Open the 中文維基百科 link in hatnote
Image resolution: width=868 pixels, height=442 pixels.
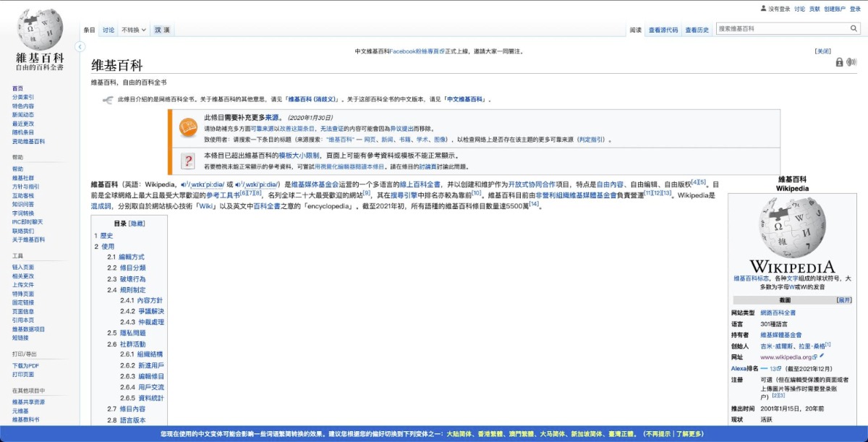pyautogui.click(x=464, y=99)
